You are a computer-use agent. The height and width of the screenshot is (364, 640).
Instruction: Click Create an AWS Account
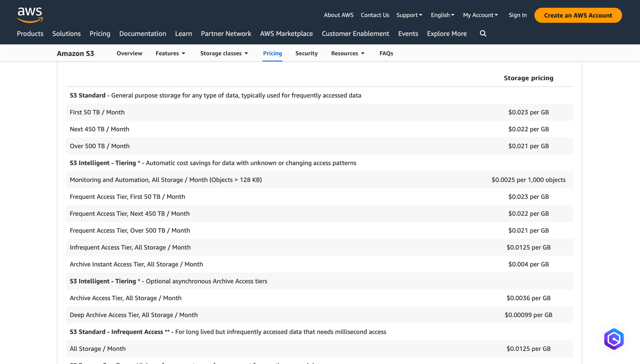tap(578, 15)
